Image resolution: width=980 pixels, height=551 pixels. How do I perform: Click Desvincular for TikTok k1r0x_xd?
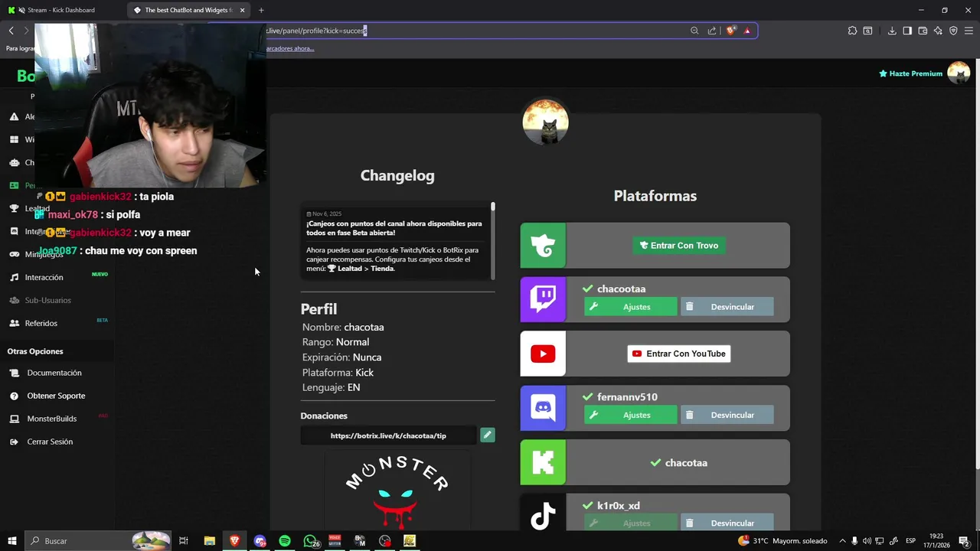tap(727, 523)
